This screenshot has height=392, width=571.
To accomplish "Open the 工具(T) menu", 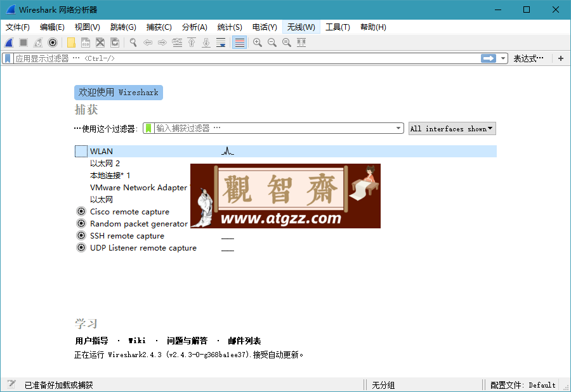I will point(338,27).
